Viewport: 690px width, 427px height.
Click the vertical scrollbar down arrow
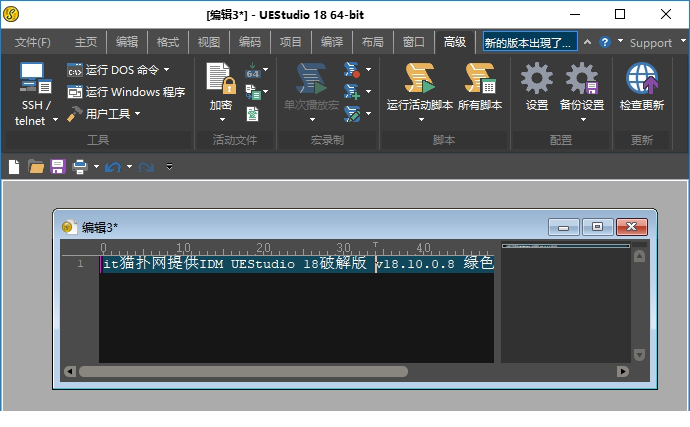[x=639, y=355]
